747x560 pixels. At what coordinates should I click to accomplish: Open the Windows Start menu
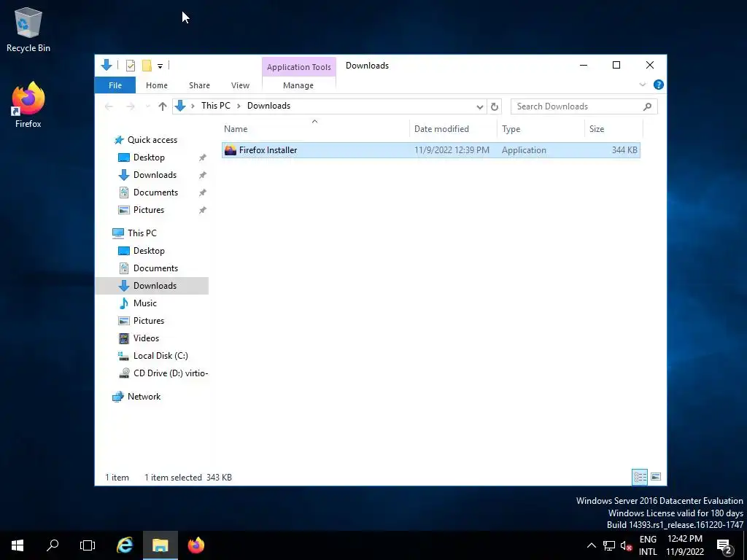(x=18, y=545)
